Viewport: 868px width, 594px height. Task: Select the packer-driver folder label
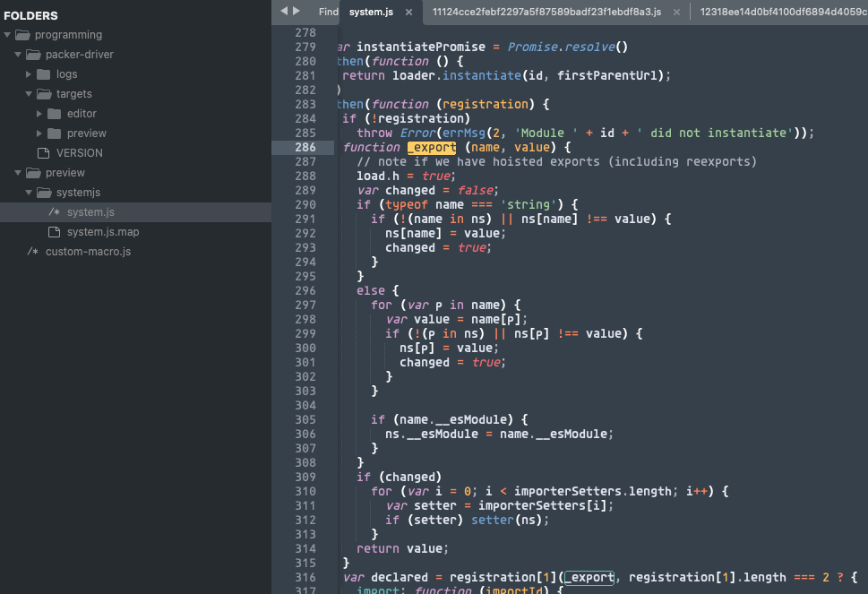point(79,55)
